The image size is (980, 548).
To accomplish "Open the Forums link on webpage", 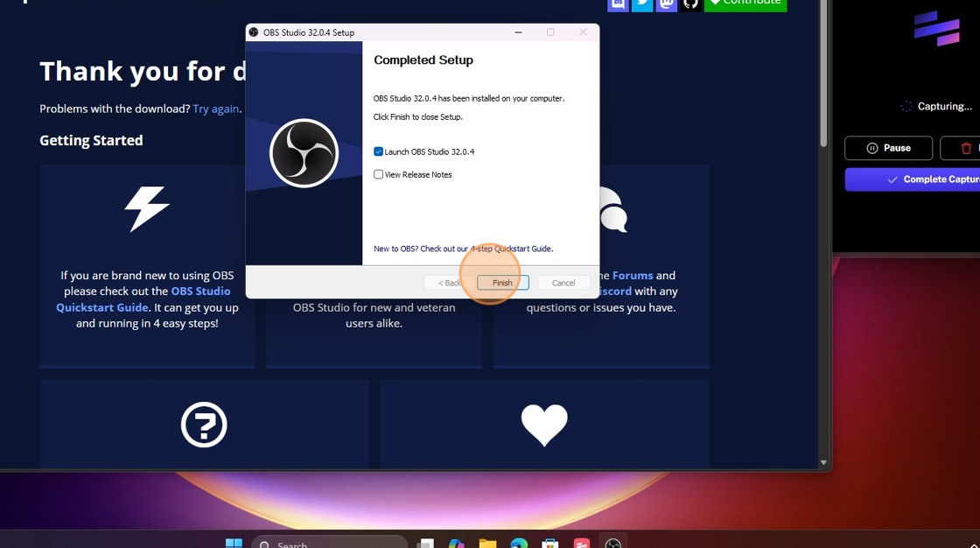I will (x=633, y=275).
